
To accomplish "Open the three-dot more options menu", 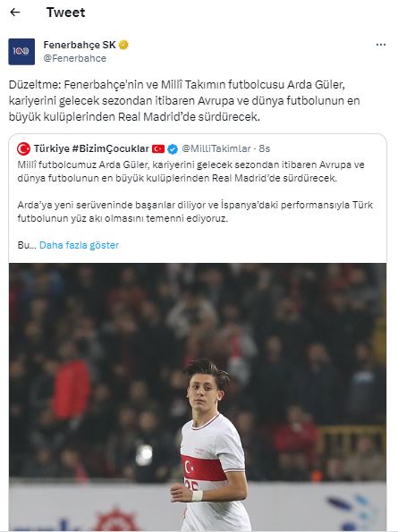I will (381, 45).
